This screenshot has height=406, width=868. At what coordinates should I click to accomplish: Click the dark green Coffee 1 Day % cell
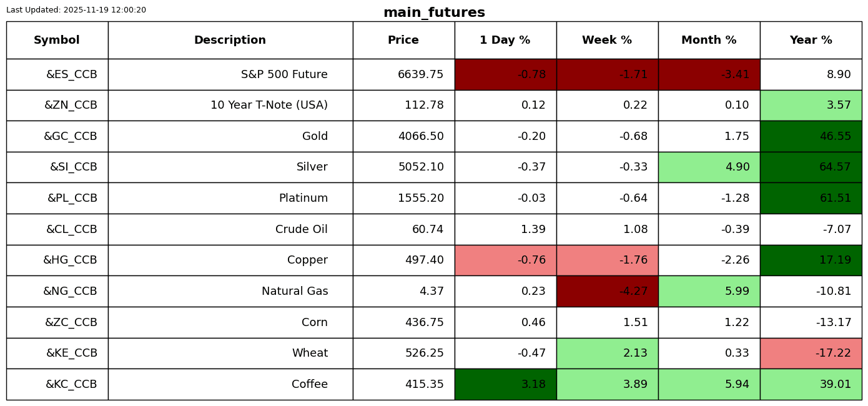click(x=505, y=385)
